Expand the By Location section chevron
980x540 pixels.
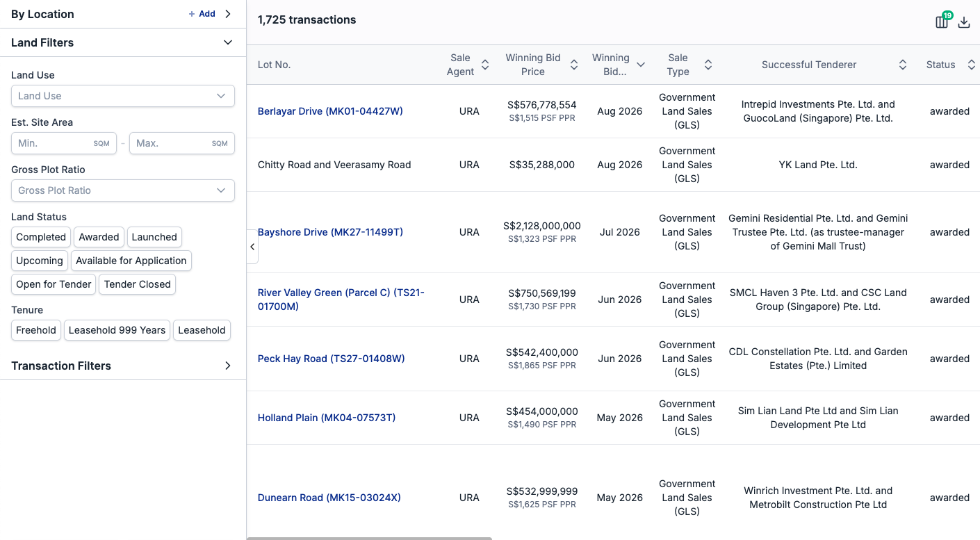228,14
